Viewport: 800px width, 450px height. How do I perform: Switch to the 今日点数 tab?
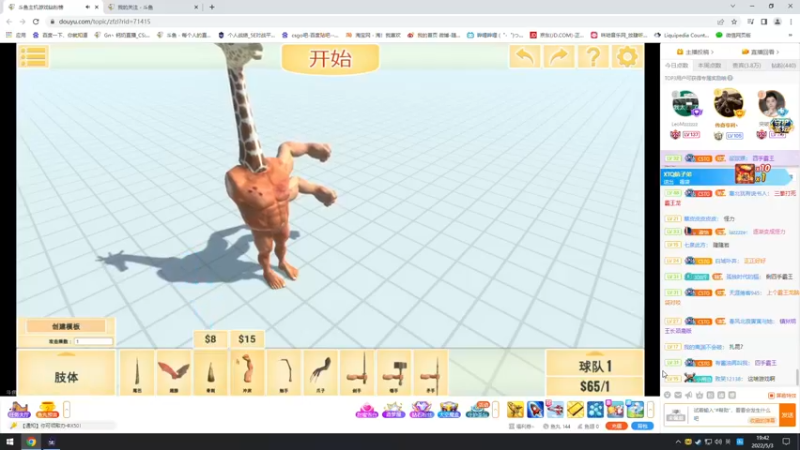tap(676, 66)
